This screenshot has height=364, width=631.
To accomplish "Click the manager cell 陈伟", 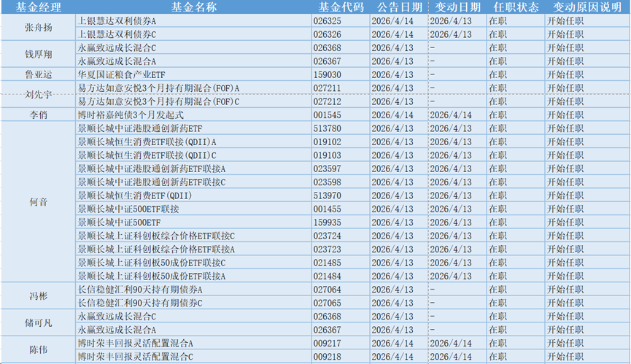I will click(x=38, y=349).
